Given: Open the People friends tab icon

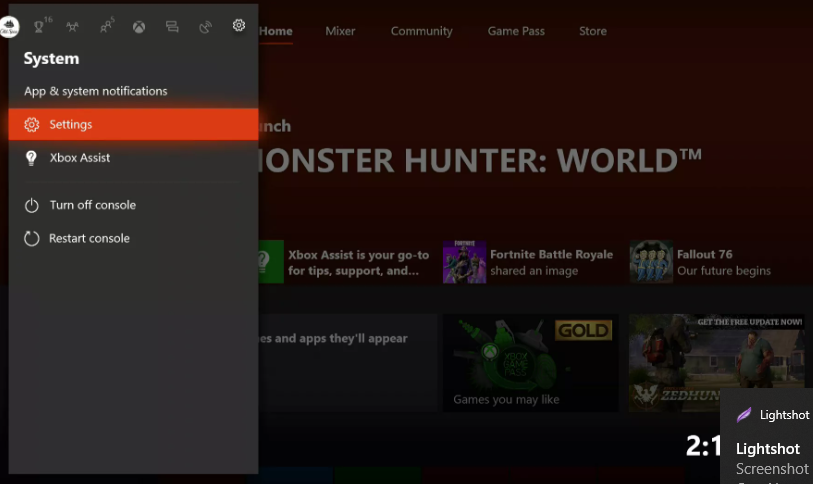Looking at the screenshot, I should coord(106,26).
